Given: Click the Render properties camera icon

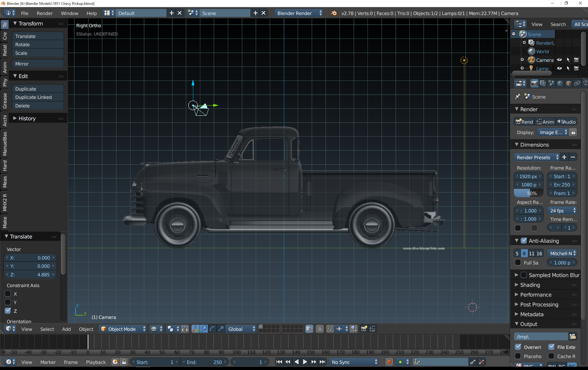Looking at the screenshot, I should tap(534, 83).
